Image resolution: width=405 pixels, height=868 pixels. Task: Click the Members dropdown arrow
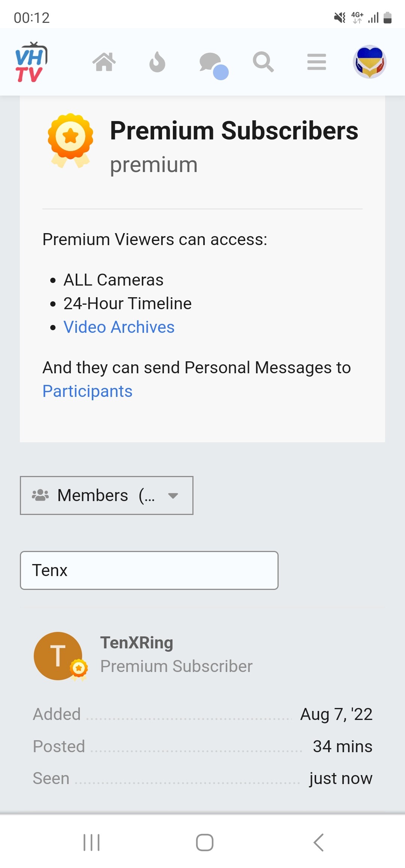point(173,496)
